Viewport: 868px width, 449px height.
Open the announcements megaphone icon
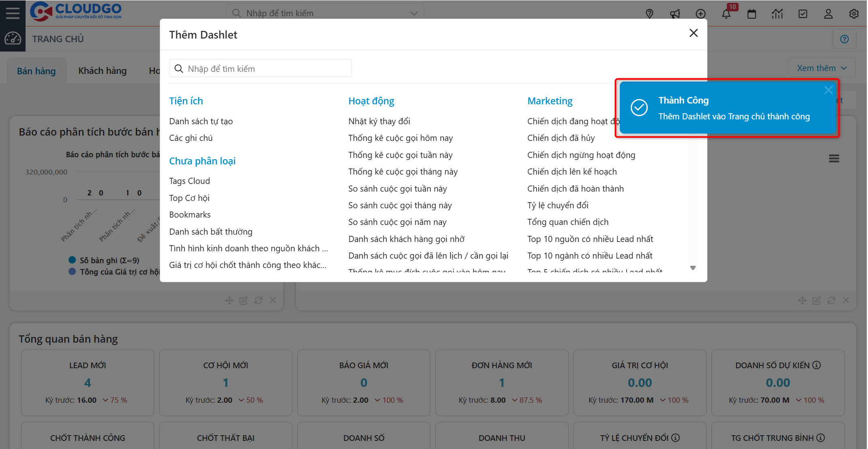pos(675,13)
